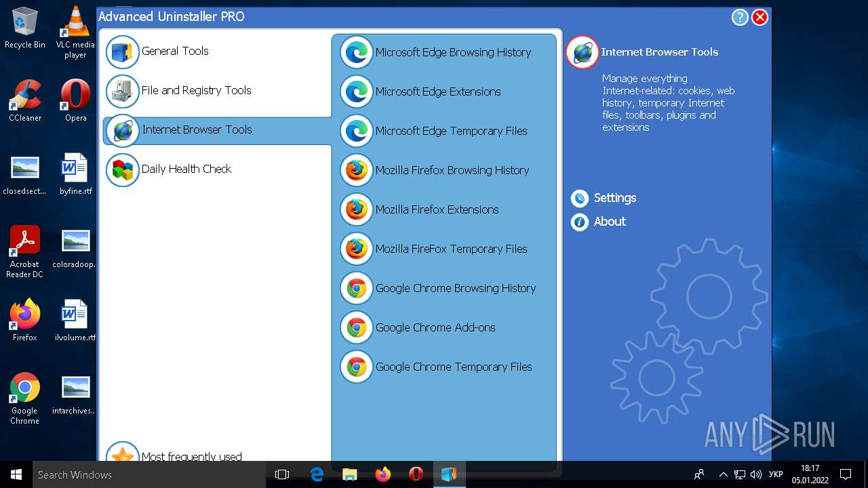The height and width of the screenshot is (488, 868).
Task: Open Mozilla Firefox Extensions tool
Action: click(x=437, y=209)
